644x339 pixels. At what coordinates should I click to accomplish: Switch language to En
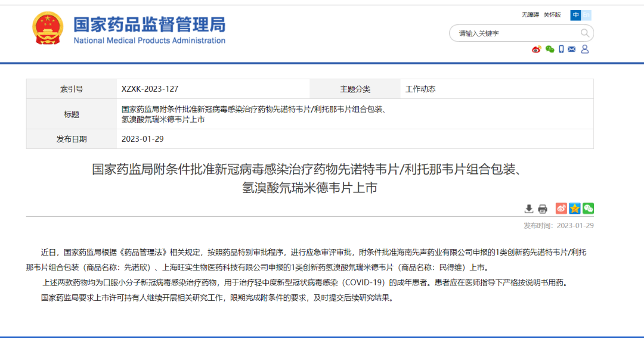pyautogui.click(x=587, y=15)
